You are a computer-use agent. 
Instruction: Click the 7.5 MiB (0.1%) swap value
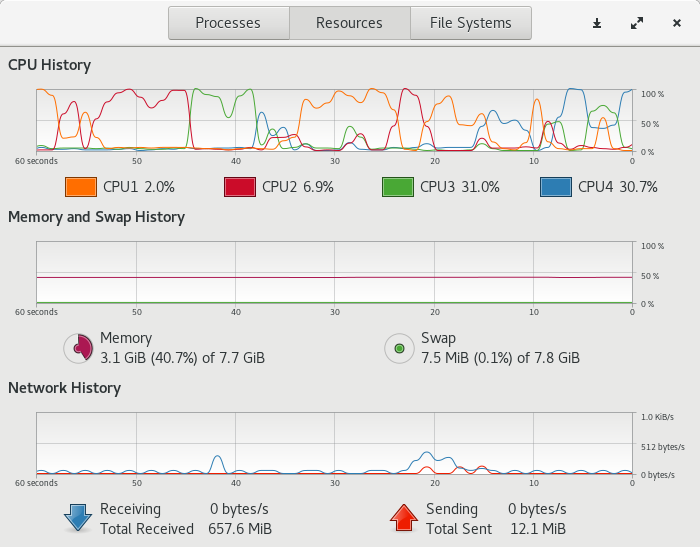pos(500,358)
